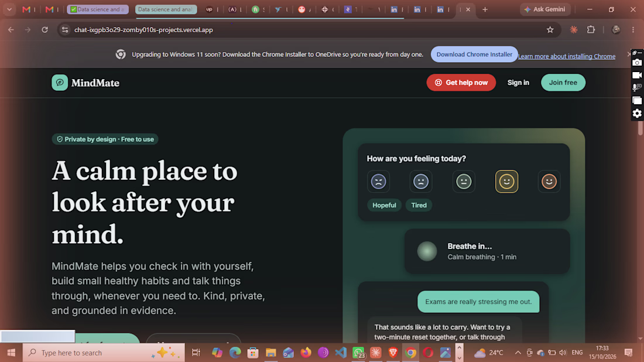The image size is (644, 362).
Task: Choose the neutral mood face
Action: (x=464, y=182)
